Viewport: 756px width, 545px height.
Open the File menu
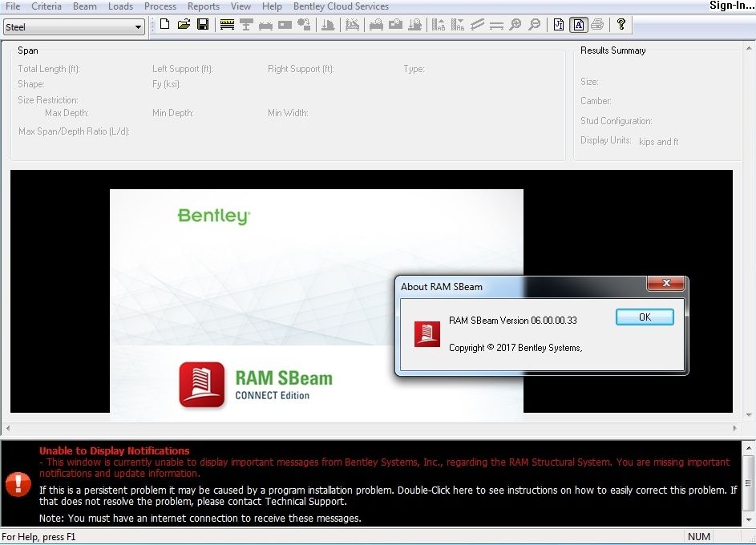click(13, 6)
